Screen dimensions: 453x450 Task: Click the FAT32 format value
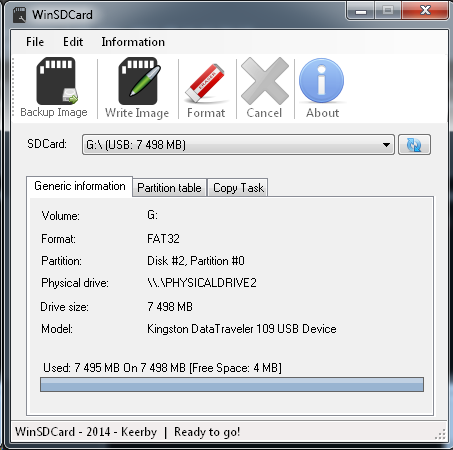[163, 239]
